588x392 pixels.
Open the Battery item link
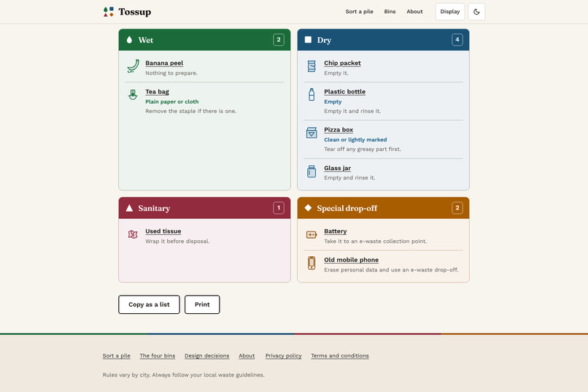(336, 231)
